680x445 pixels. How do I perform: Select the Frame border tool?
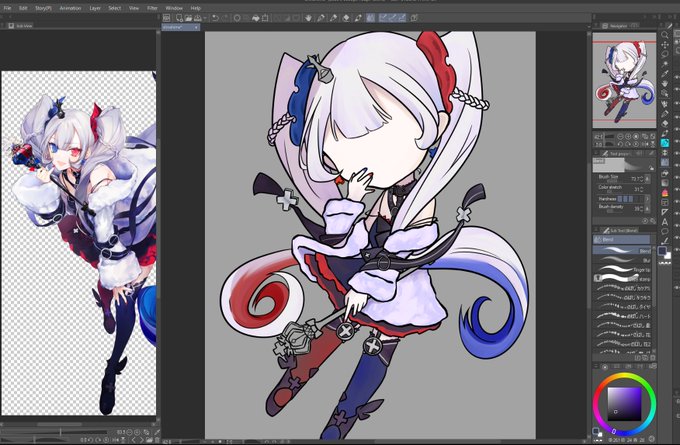pyautogui.click(x=665, y=202)
